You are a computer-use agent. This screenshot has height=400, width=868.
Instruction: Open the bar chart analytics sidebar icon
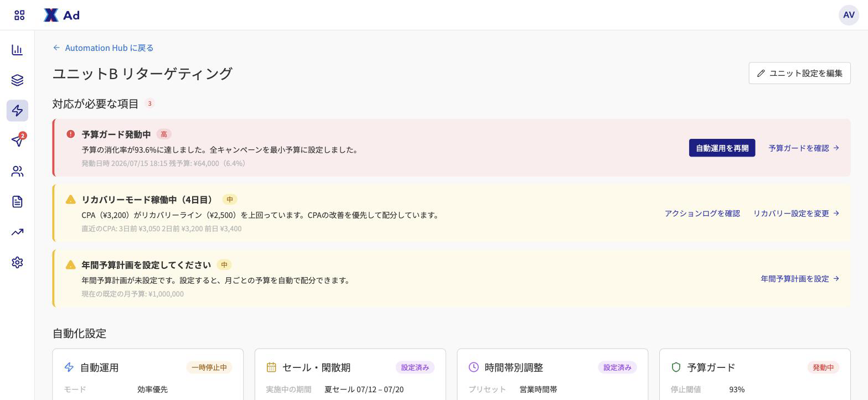pyautogui.click(x=17, y=50)
